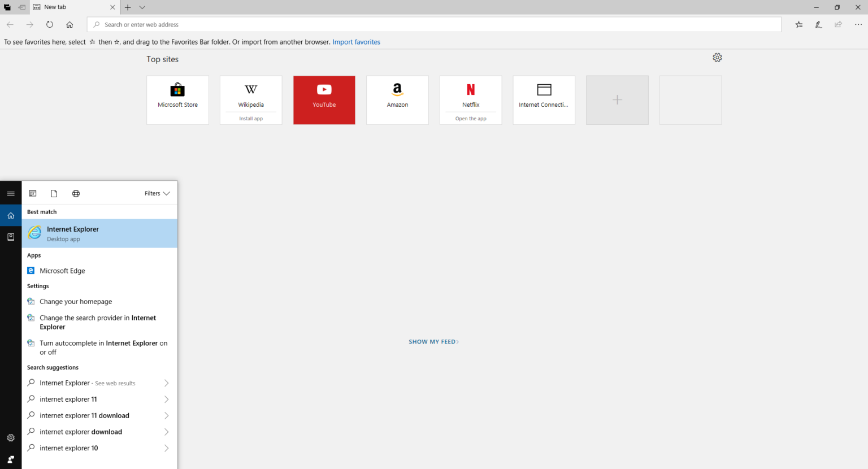Screen dimensions: 868x469
Task: Click the browser Refresh icon
Action: click(50, 24)
